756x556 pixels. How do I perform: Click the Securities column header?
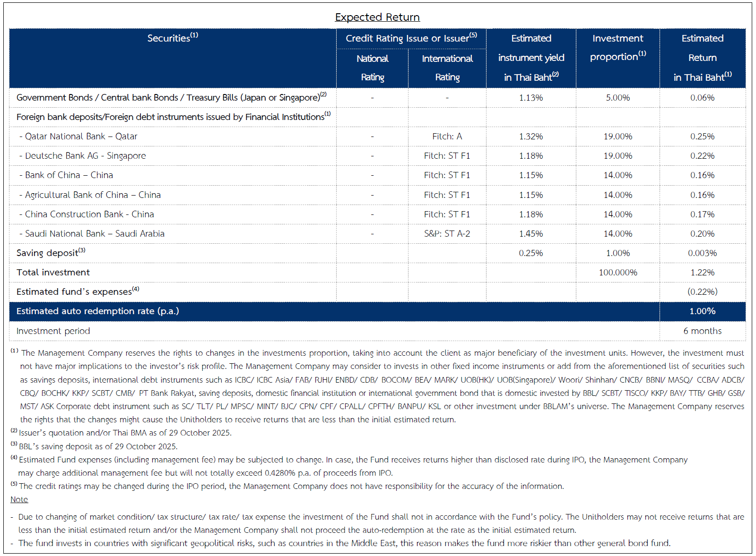click(172, 38)
